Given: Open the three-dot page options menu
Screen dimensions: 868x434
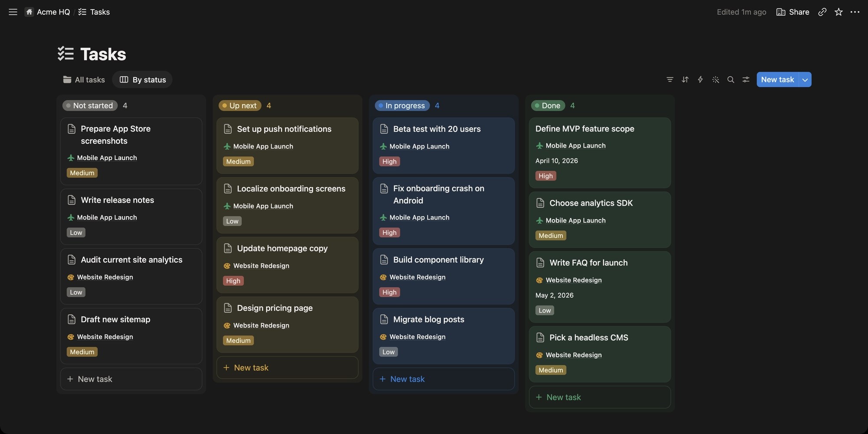Looking at the screenshot, I should tap(855, 12).
